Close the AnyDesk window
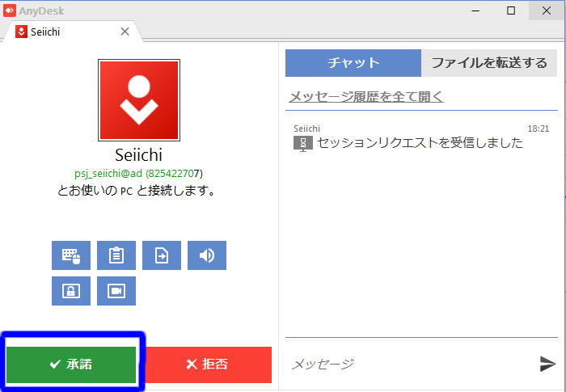 pyautogui.click(x=547, y=11)
